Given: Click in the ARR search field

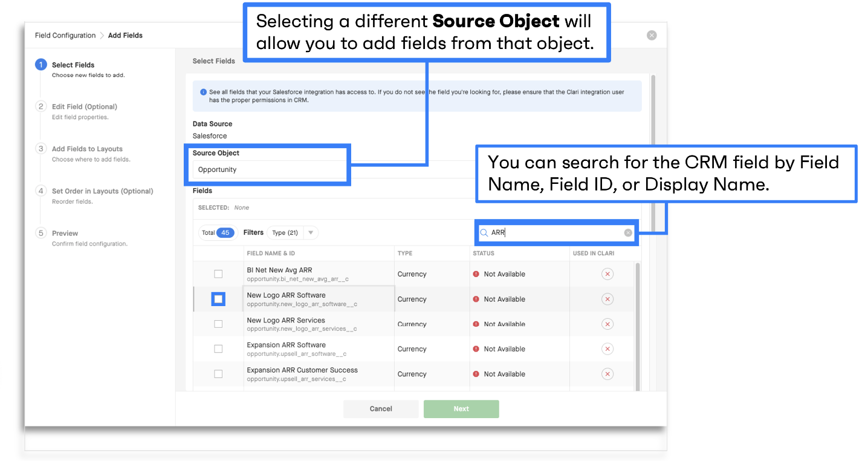Looking at the screenshot, I should (x=555, y=232).
